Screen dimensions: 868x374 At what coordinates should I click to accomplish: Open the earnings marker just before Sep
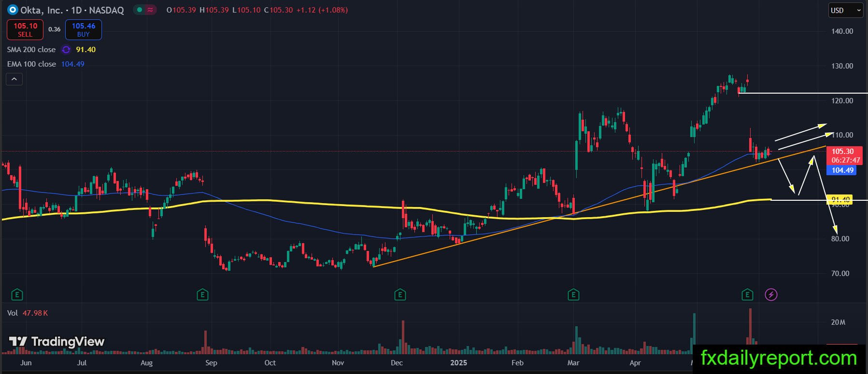[x=202, y=294]
